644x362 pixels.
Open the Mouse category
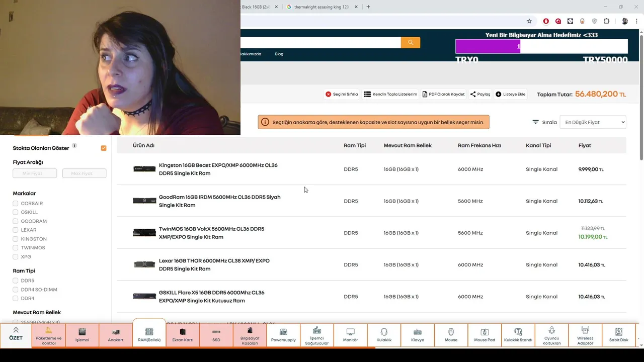pyautogui.click(x=451, y=335)
